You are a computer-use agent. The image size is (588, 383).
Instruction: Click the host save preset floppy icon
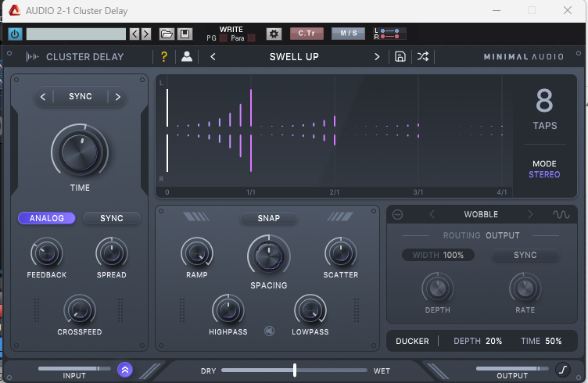click(185, 34)
